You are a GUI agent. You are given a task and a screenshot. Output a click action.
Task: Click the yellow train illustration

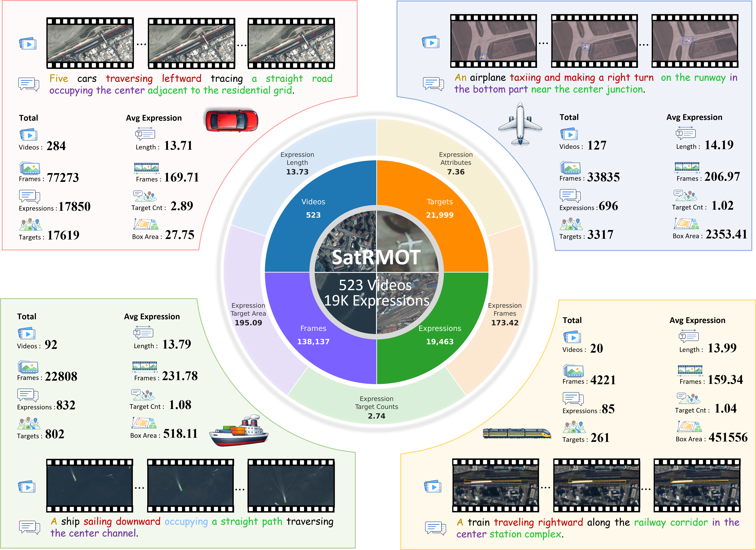tap(517, 433)
